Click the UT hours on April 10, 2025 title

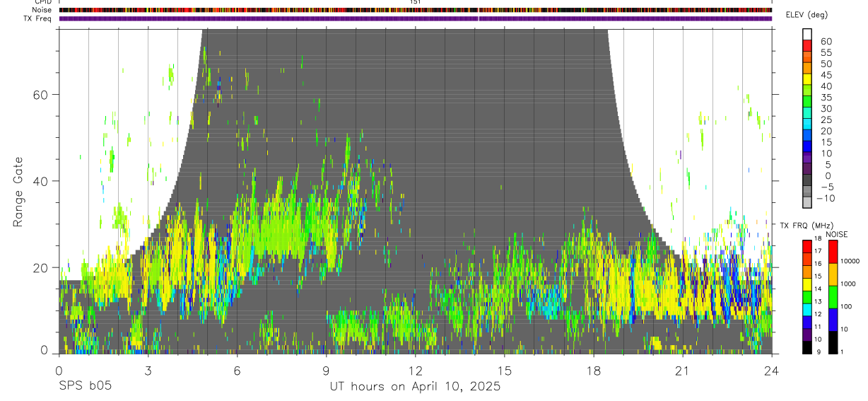[x=415, y=386]
